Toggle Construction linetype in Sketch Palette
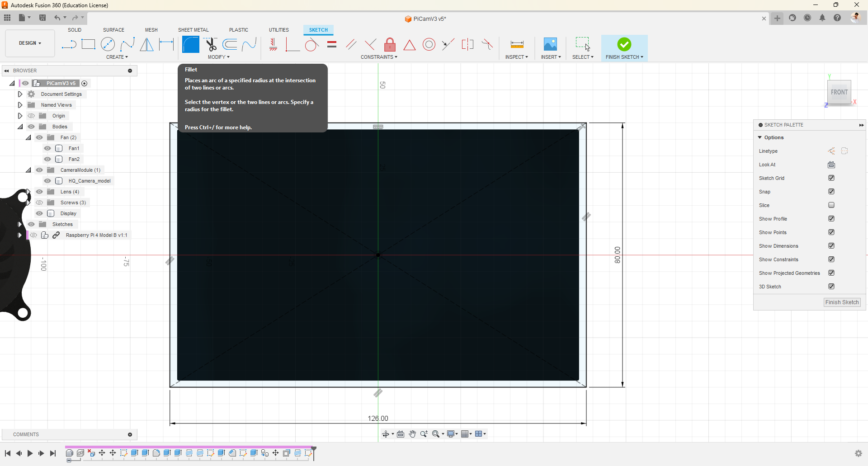The width and height of the screenshot is (868, 466). click(x=831, y=151)
